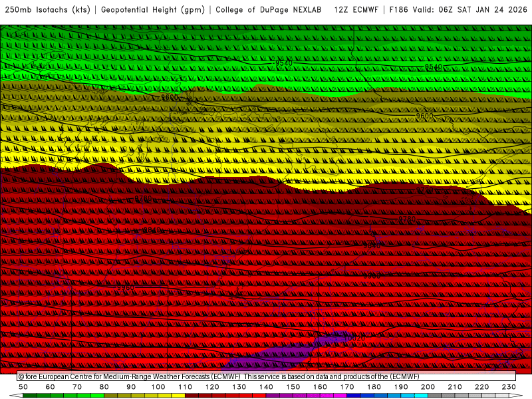This screenshot has height=399, width=532.
Task: Click the ECMWF copyright notice bar
Action: 267,376
